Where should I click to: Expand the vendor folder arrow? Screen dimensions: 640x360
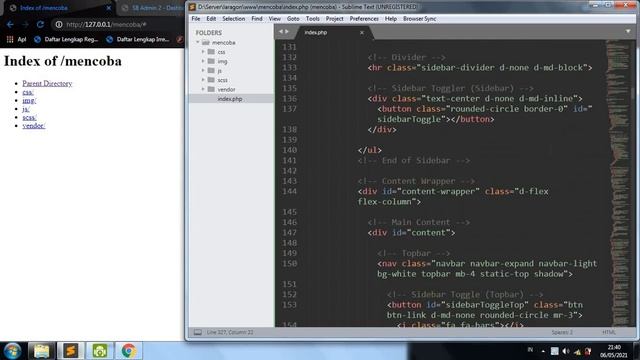point(203,89)
